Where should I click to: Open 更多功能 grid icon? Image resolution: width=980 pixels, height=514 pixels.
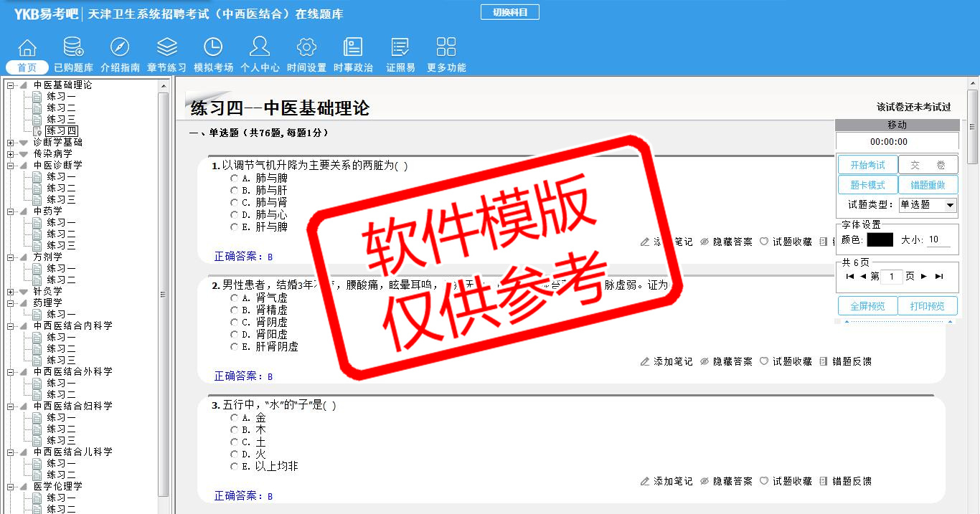click(x=446, y=48)
